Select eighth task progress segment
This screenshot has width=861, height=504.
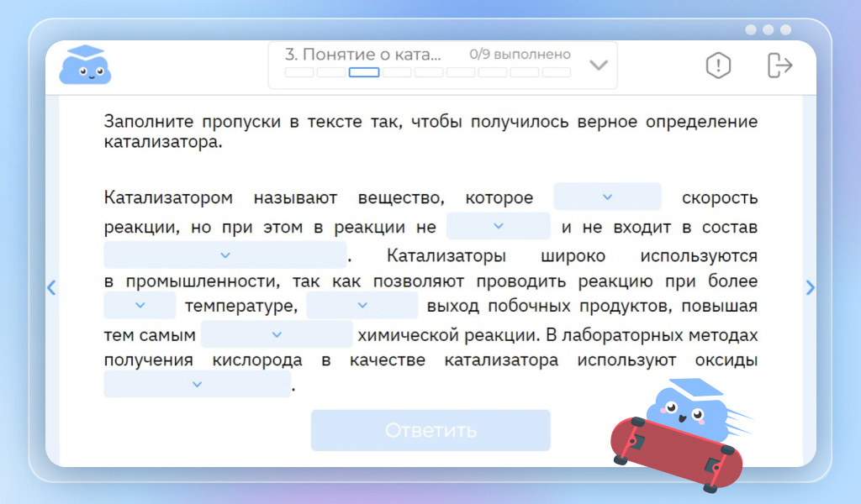pyautogui.click(x=525, y=72)
